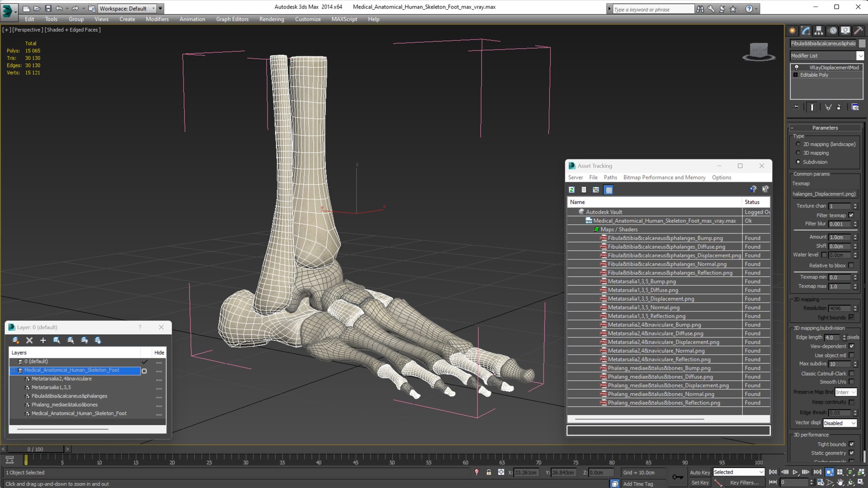
Task: Open Paths menu in Asset Tracking
Action: tap(610, 178)
